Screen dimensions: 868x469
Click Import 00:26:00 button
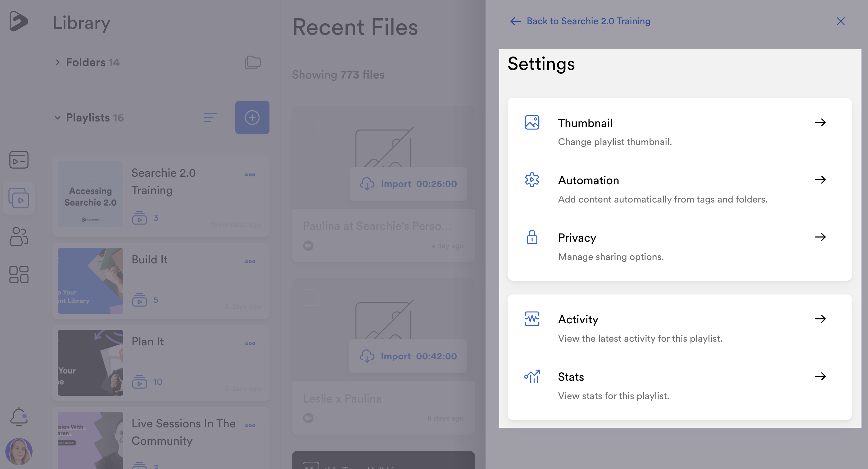(x=408, y=184)
